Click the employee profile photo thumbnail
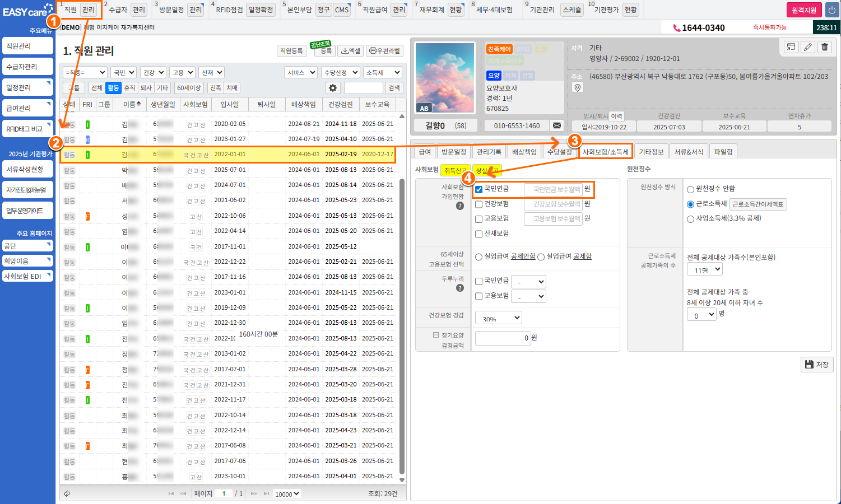This screenshot has width=841, height=504. pyautogui.click(x=446, y=77)
